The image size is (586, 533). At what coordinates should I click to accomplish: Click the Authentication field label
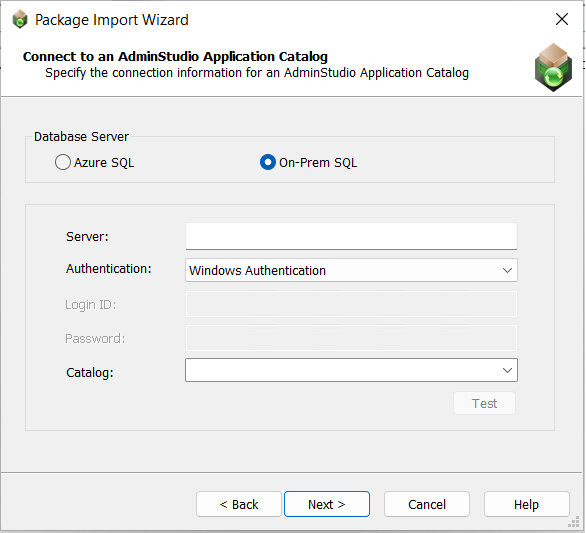click(x=109, y=269)
